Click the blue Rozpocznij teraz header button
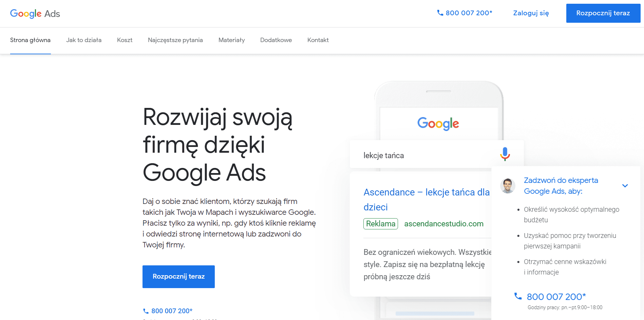This screenshot has width=644, height=320. (x=603, y=13)
